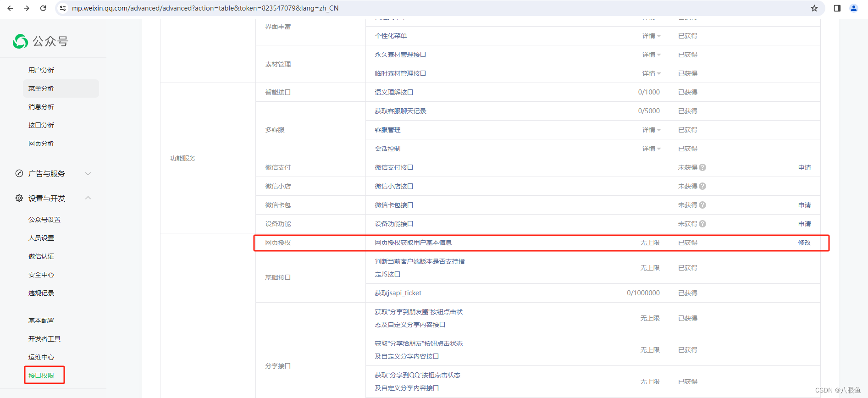Image resolution: width=868 pixels, height=398 pixels.
Task: Open the 获取"分享给朋友"按钮点击状态 link
Action: 419,350
